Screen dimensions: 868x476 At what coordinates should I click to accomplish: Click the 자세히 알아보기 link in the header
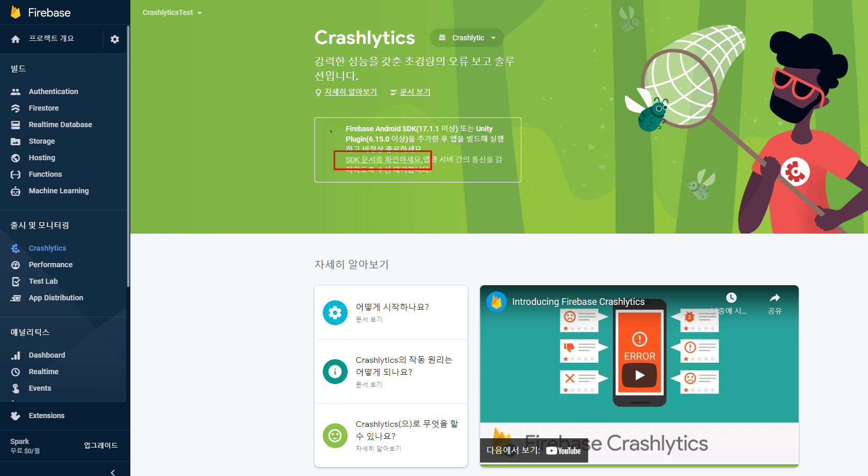[x=350, y=91]
